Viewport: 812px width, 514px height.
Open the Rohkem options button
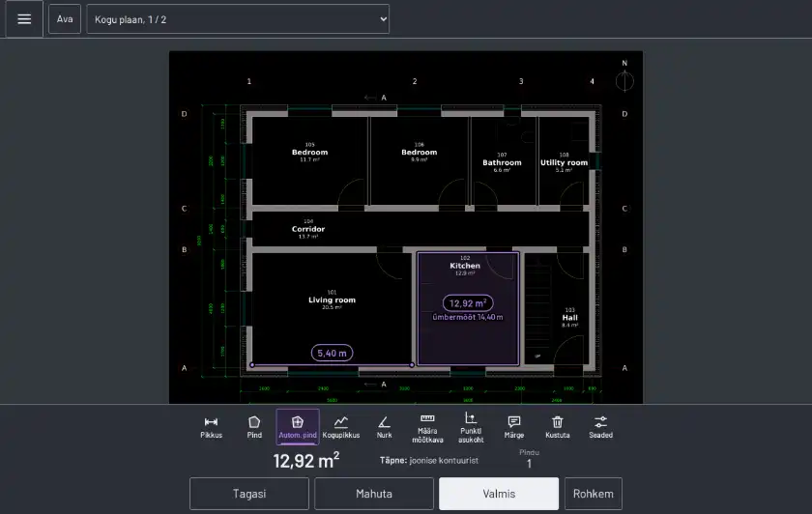pos(593,494)
